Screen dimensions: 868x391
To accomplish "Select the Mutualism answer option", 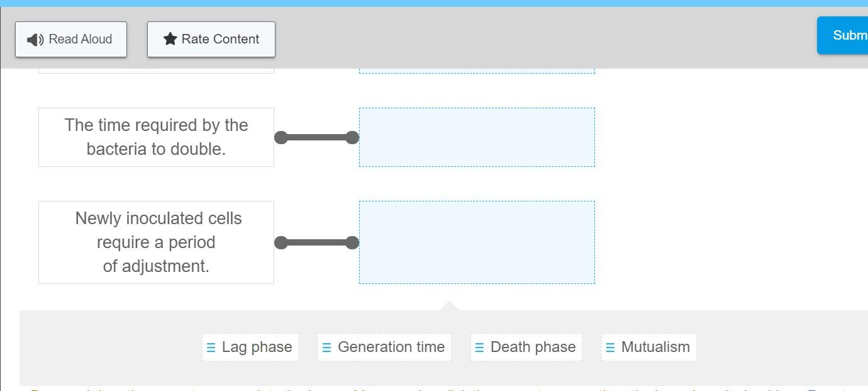I will click(648, 346).
